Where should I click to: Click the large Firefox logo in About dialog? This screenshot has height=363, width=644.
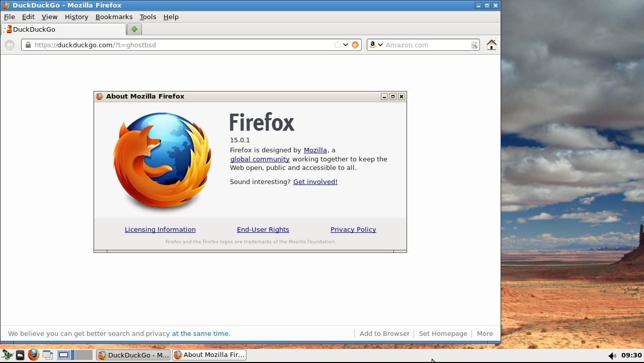(x=162, y=161)
